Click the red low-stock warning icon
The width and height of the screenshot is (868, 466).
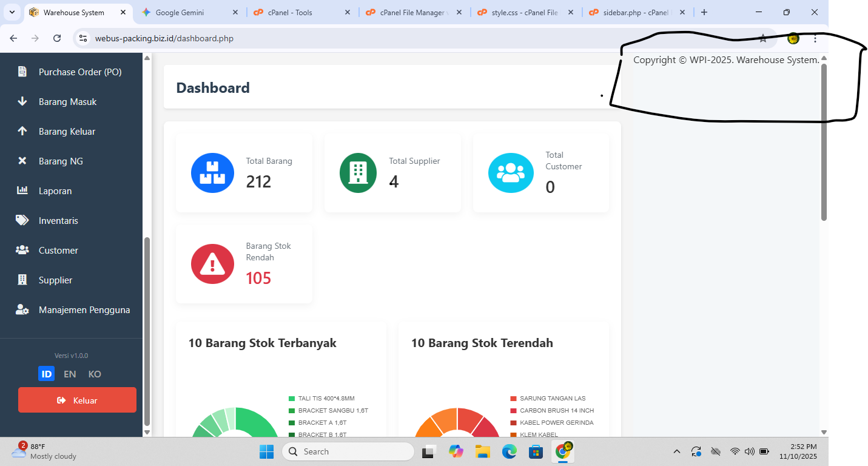212,264
